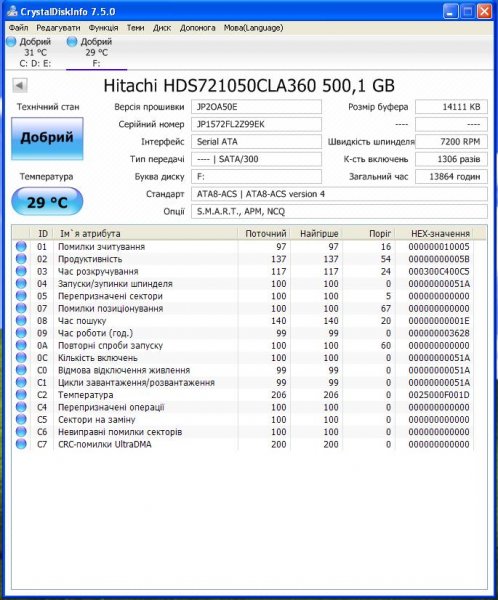Click status icon of attribute 07 Помилки позиціонування
498x600 pixels.
click(21, 308)
